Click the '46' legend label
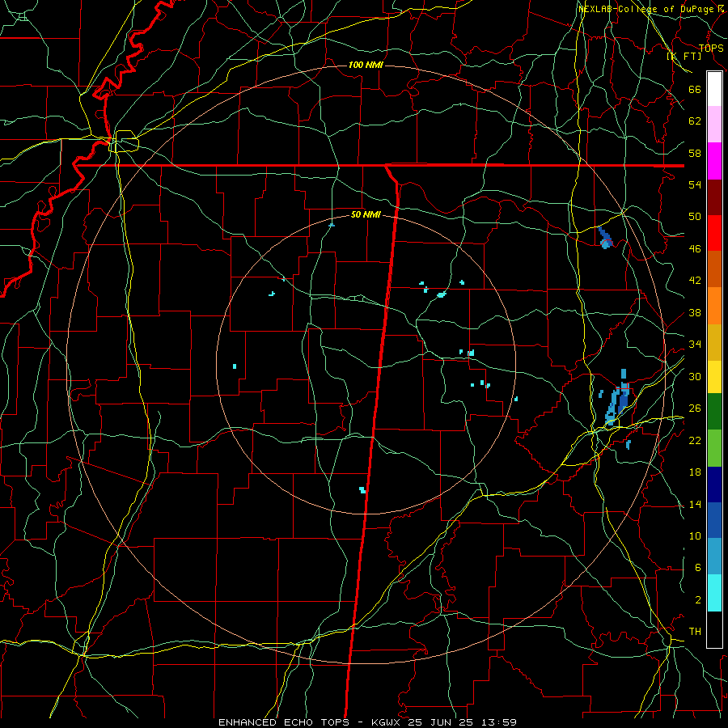The image size is (728, 728). (695, 249)
